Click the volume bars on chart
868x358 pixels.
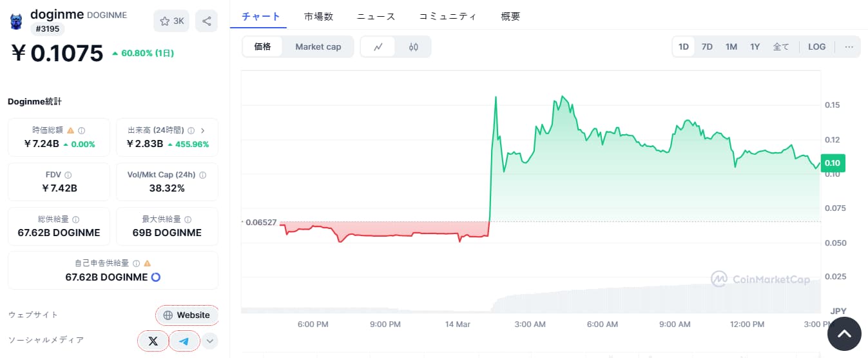pyautogui.click(x=644, y=298)
